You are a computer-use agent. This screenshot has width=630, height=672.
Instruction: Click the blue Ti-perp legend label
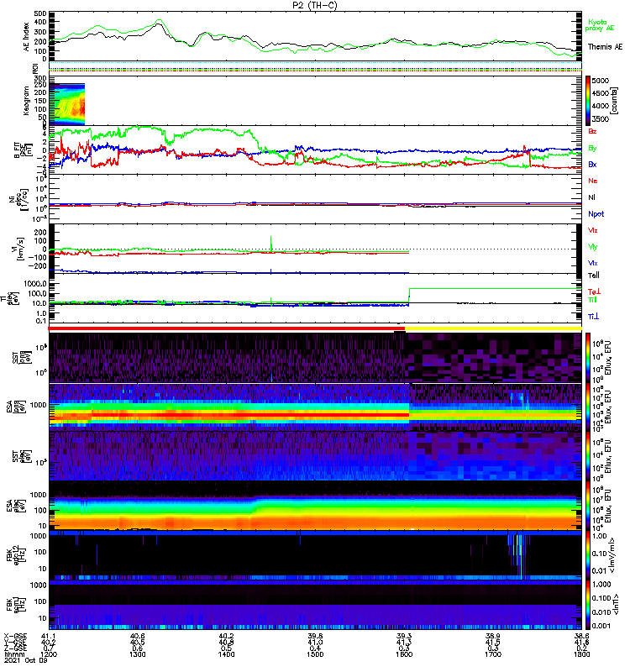[x=593, y=317]
